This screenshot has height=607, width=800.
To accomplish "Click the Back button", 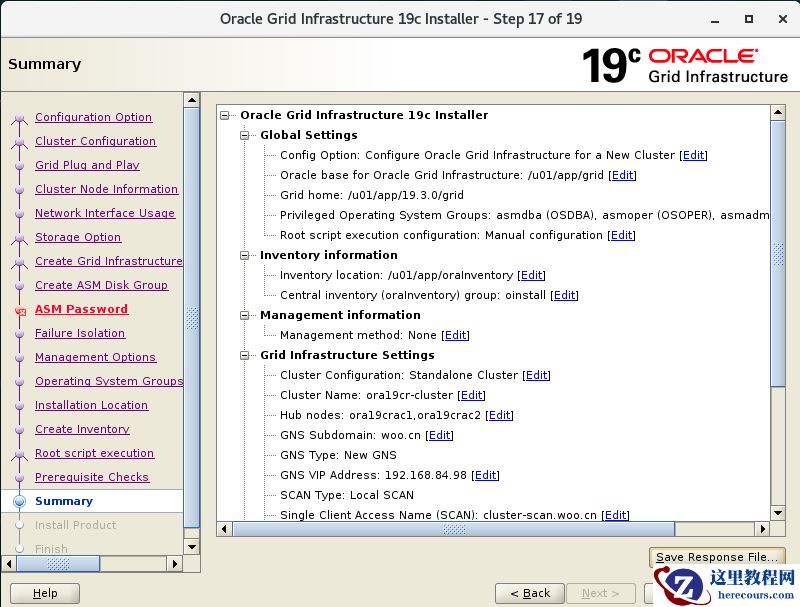I will [530, 593].
